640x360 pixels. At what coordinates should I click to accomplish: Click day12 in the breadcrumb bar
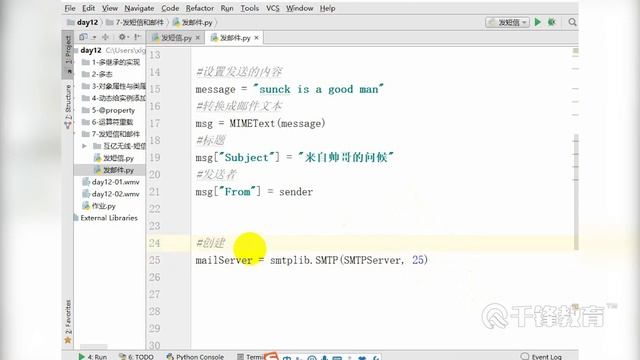click(x=83, y=22)
